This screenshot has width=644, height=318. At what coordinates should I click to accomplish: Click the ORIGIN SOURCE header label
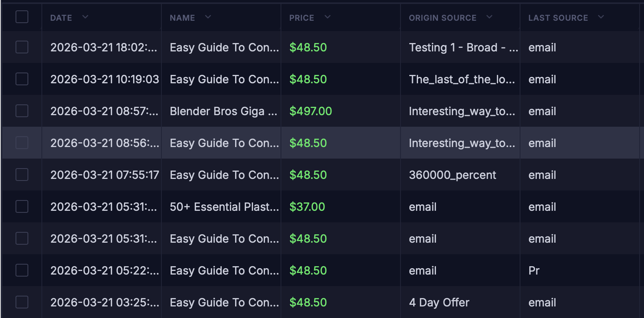[443, 18]
